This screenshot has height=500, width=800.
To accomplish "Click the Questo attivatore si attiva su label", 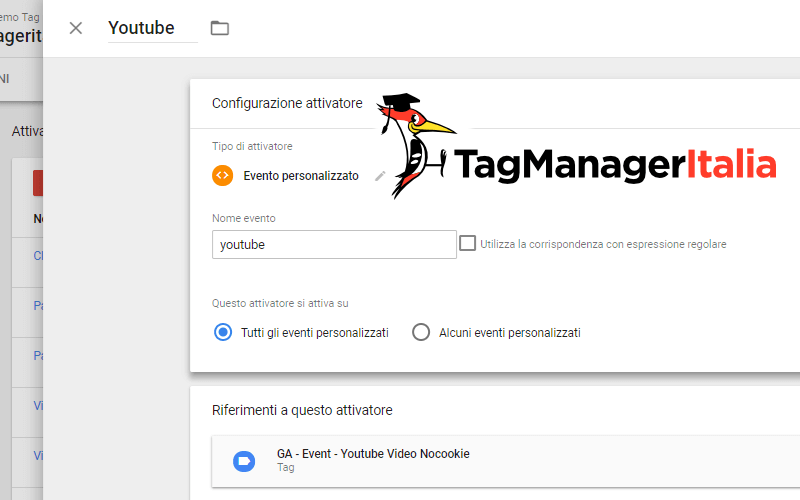I will point(280,304).
